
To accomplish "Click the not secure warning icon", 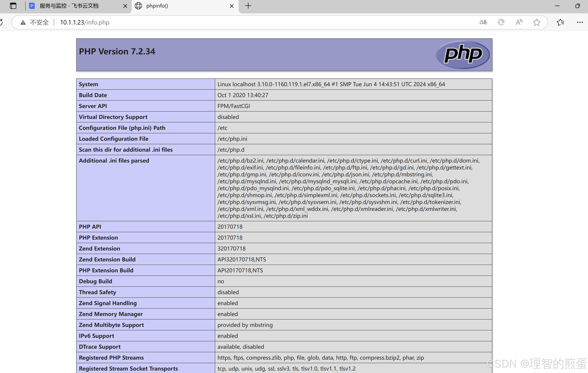I will (x=23, y=22).
